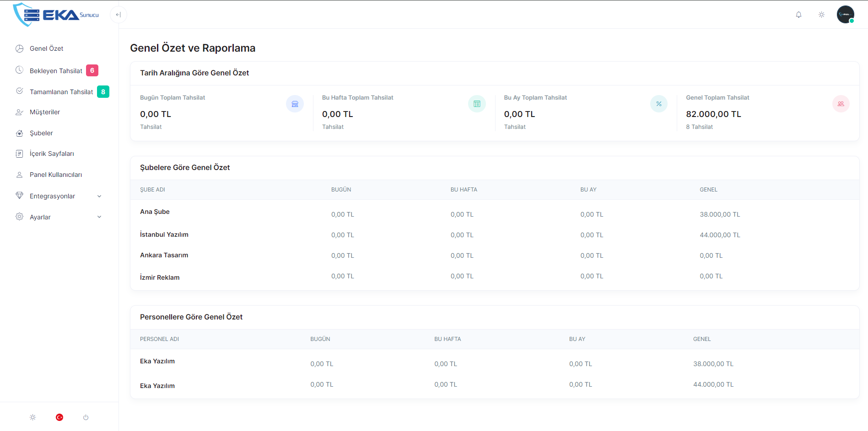Click the GENEL header in the Şubelere table
This screenshot has width=868, height=431.
[708, 190]
